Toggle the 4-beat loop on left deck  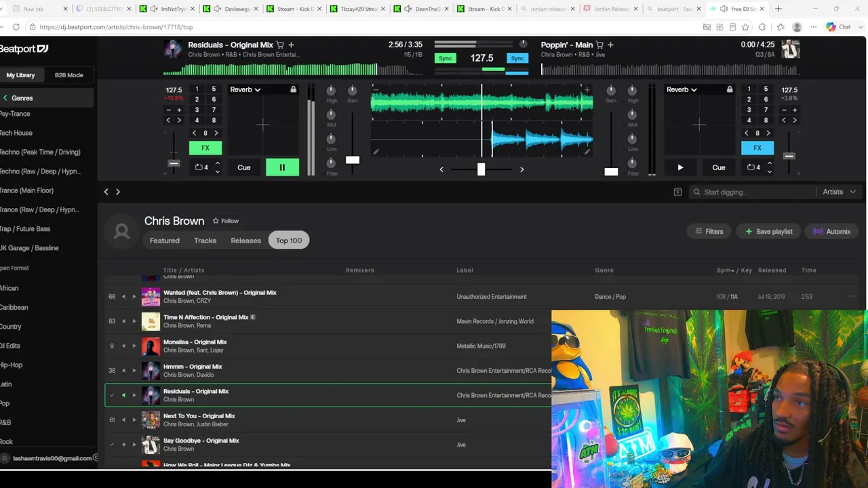point(201,167)
